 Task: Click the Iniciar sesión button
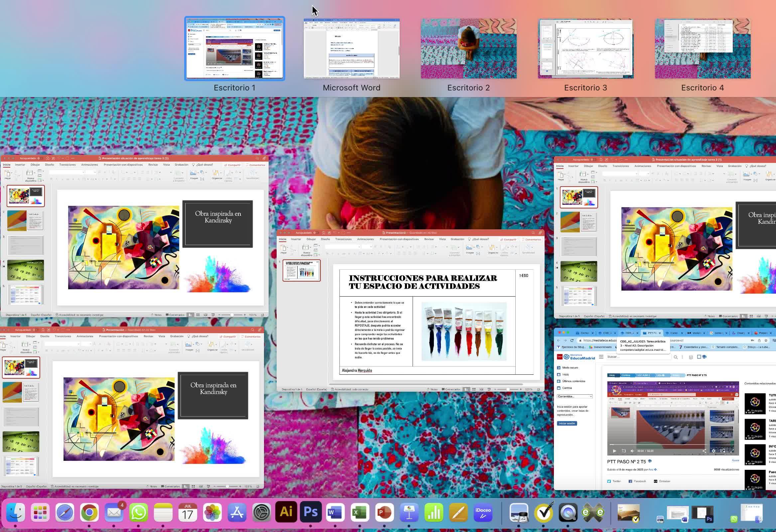tap(567, 423)
